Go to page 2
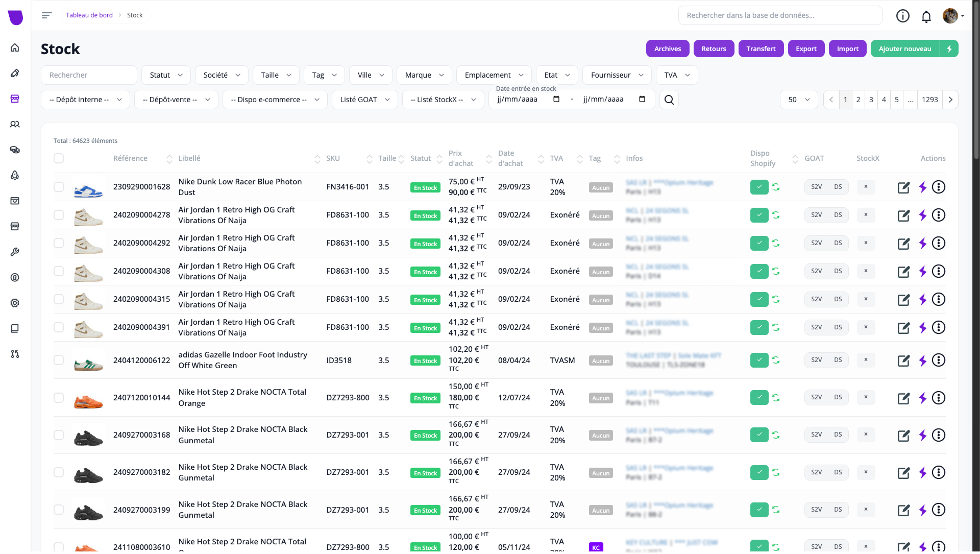The image size is (980, 554). [858, 100]
